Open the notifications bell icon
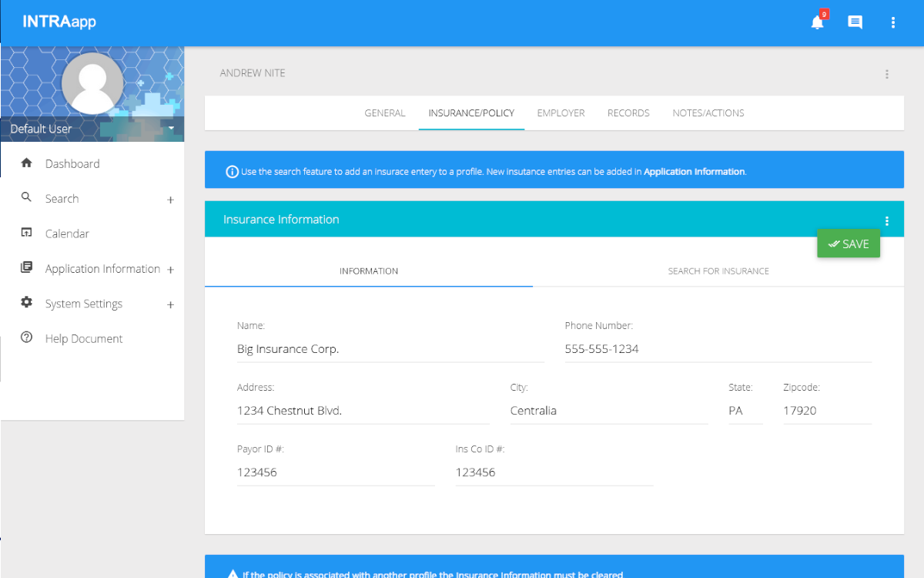 click(x=817, y=22)
